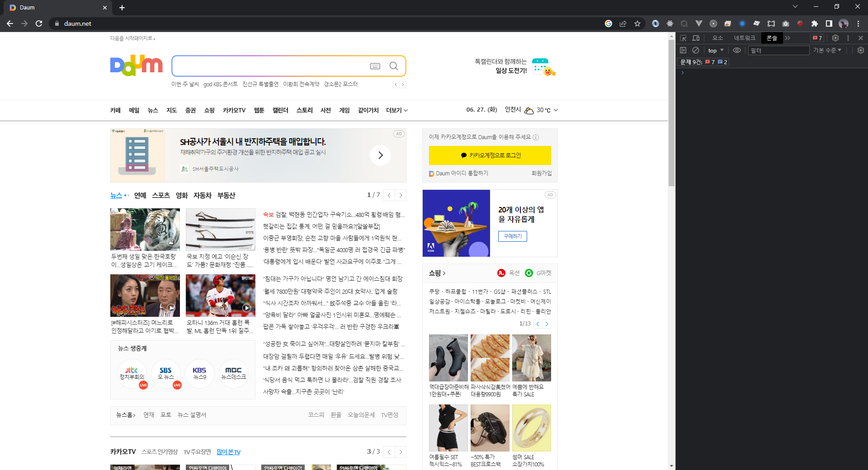
Task: Click the SH공사 banner arrow button
Action: 380,155
